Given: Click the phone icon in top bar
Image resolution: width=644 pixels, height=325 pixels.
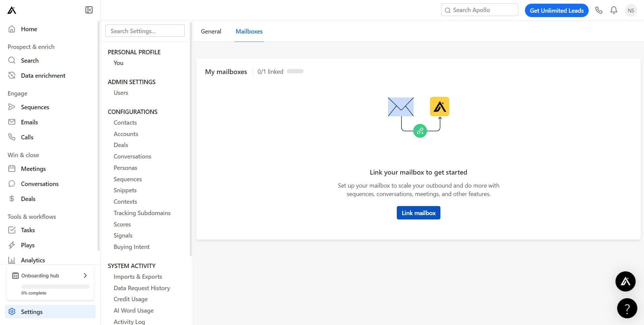Looking at the screenshot, I should [599, 10].
